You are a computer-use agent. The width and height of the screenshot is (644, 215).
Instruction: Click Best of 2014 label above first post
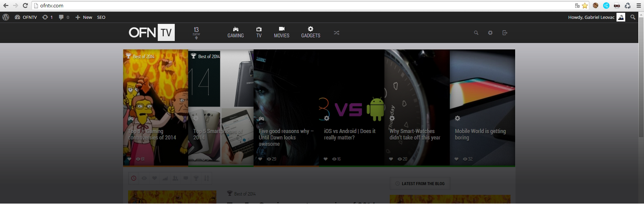(x=241, y=193)
